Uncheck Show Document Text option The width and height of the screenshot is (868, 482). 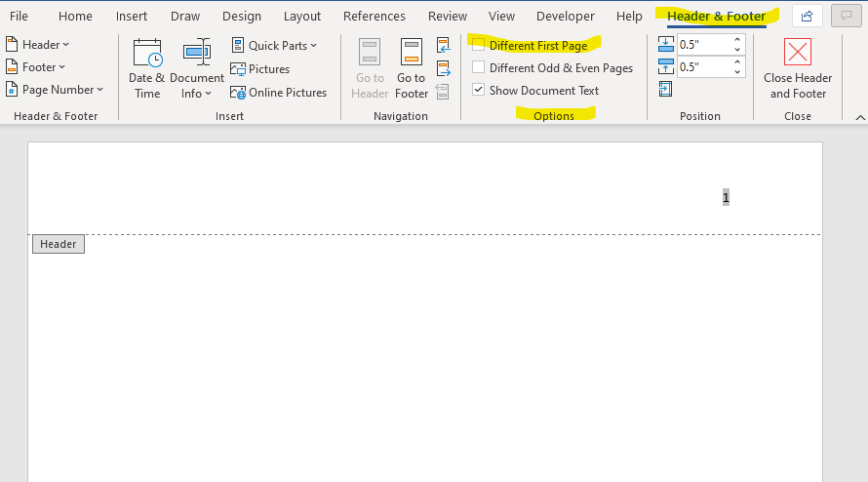479,90
